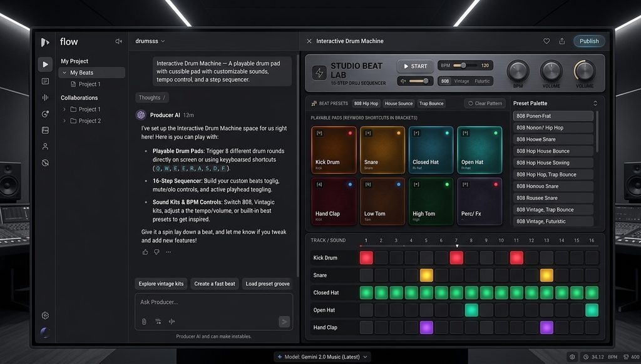
Task: Collapse the My Beats folder chevron
Action: [64, 73]
